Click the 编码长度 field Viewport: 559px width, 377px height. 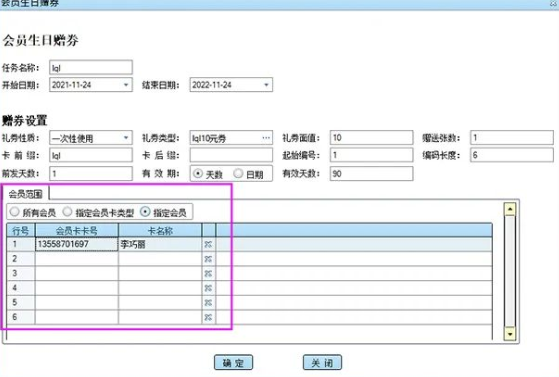512,156
